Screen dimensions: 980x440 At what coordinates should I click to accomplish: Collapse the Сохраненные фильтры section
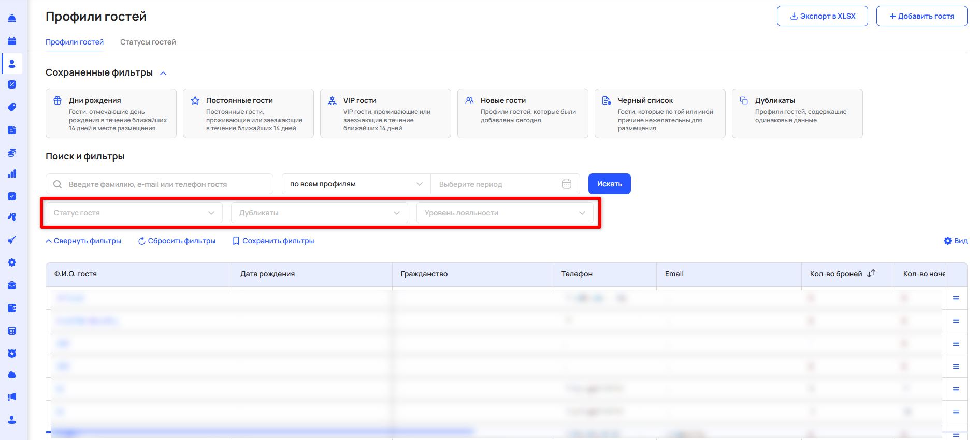coord(163,73)
